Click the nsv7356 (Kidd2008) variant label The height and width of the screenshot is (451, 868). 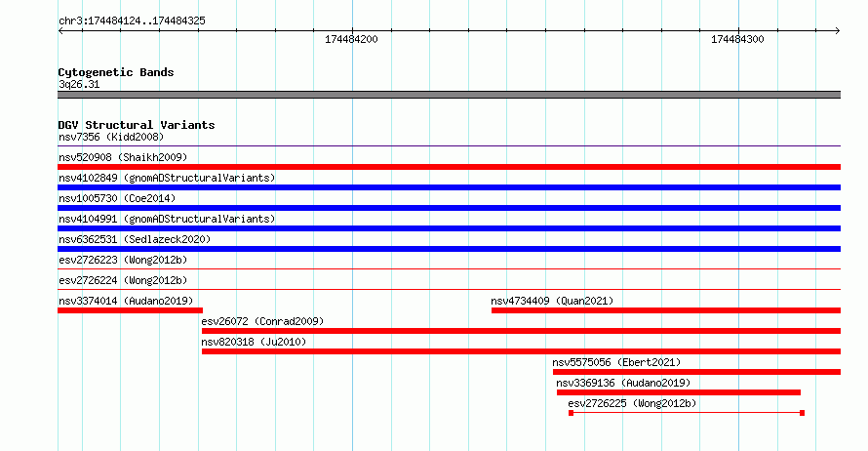pos(111,137)
